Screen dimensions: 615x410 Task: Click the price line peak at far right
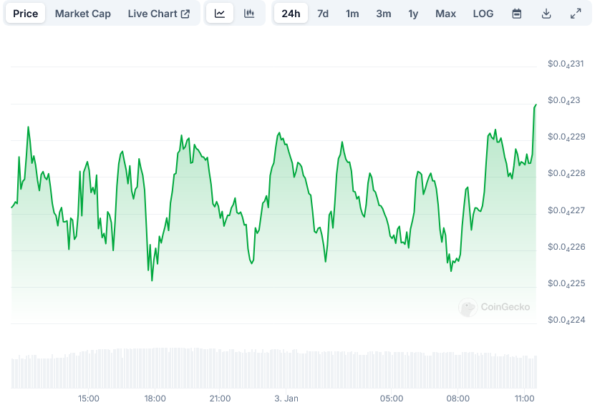click(x=536, y=104)
